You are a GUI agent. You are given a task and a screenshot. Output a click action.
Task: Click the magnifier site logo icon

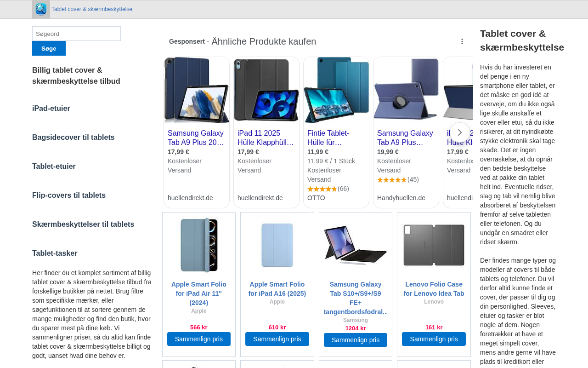tap(41, 9)
